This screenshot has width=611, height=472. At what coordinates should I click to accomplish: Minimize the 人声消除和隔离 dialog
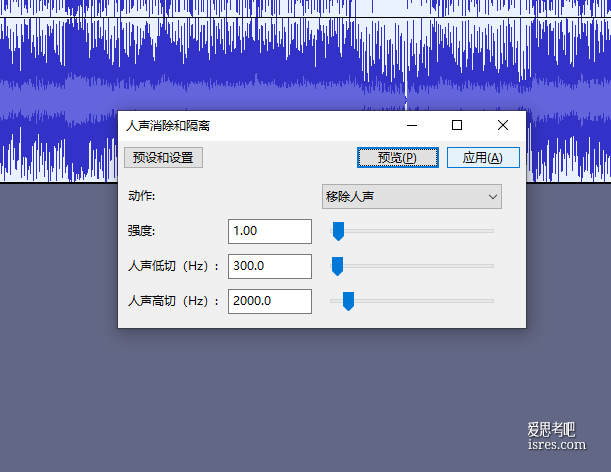(x=412, y=126)
